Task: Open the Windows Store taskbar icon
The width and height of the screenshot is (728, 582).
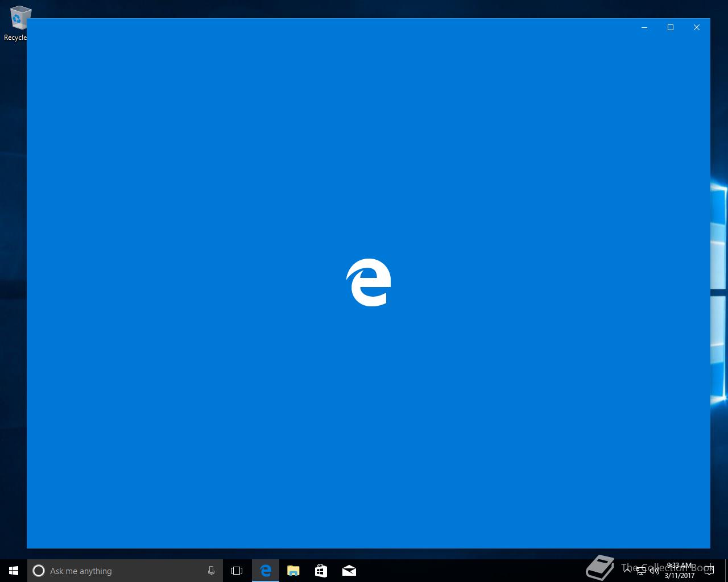Action: pyautogui.click(x=321, y=571)
